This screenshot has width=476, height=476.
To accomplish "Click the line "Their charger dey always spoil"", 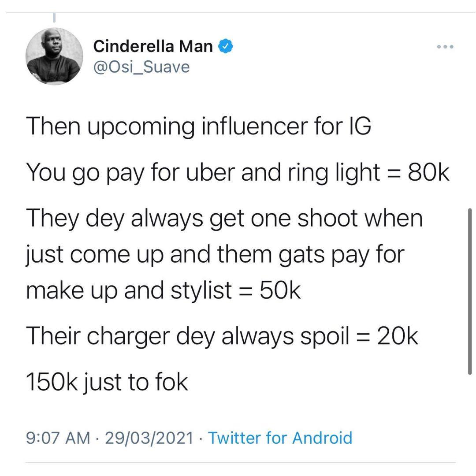I will 222,336.
